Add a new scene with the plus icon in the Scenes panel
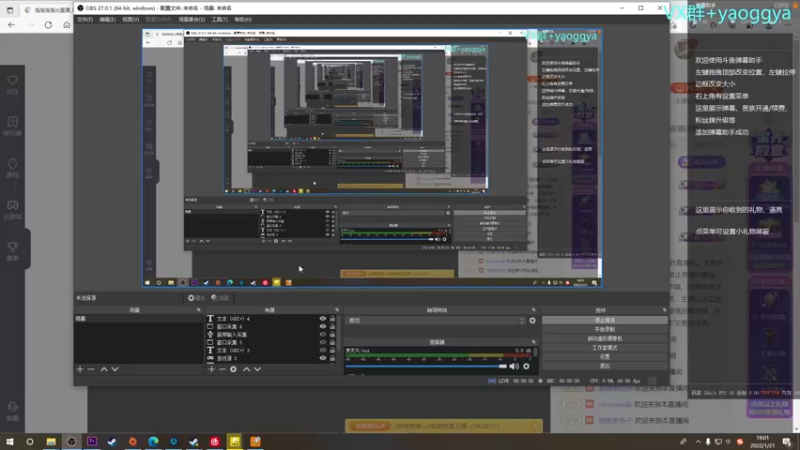This screenshot has height=450, width=800. (80, 369)
